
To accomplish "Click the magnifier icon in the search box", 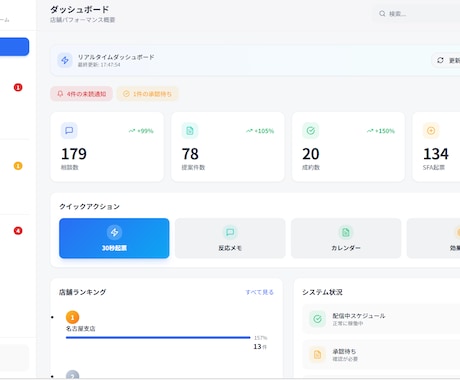I will tap(382, 14).
